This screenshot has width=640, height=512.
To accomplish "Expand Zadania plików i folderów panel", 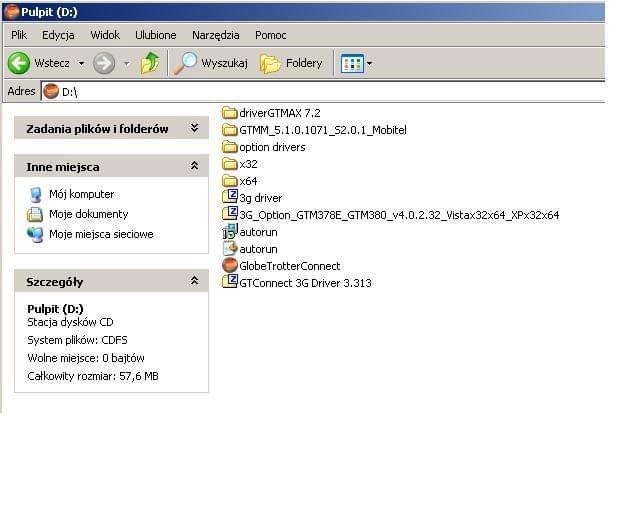I will point(195,128).
